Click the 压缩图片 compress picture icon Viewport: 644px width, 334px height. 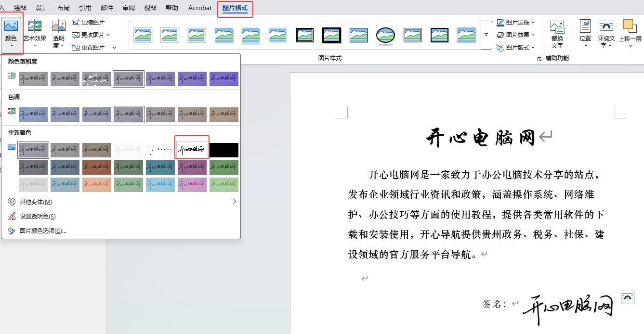(76, 23)
